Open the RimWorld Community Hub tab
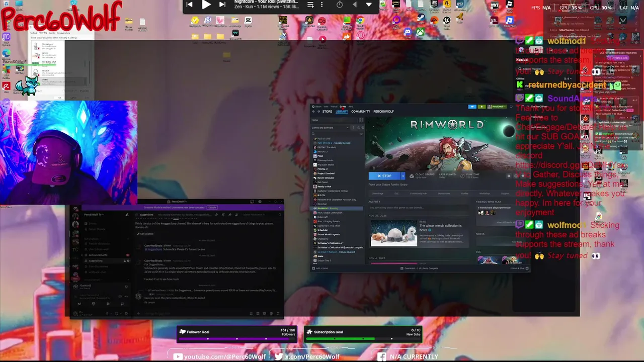This screenshot has height=362, width=644. pos(418,194)
